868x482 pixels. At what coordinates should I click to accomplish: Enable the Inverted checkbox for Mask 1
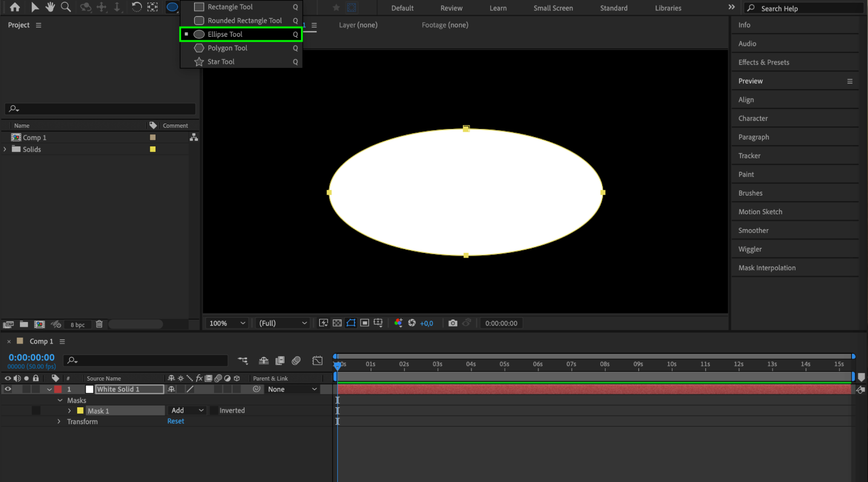click(x=214, y=410)
